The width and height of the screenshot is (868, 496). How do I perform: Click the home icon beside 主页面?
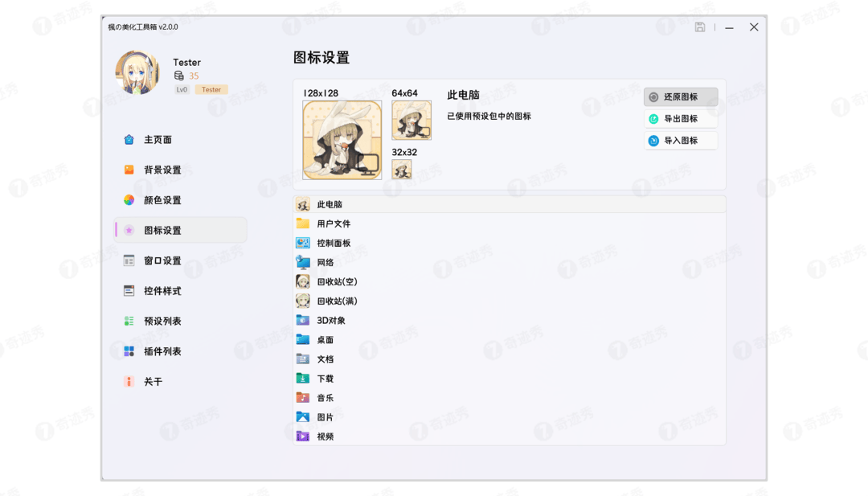(129, 140)
